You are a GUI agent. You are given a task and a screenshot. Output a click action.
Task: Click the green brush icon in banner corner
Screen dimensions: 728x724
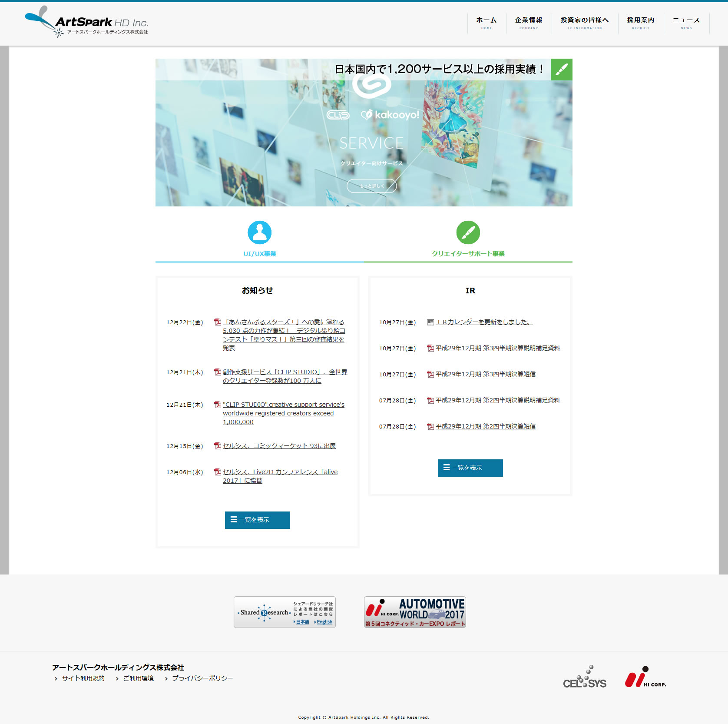561,70
